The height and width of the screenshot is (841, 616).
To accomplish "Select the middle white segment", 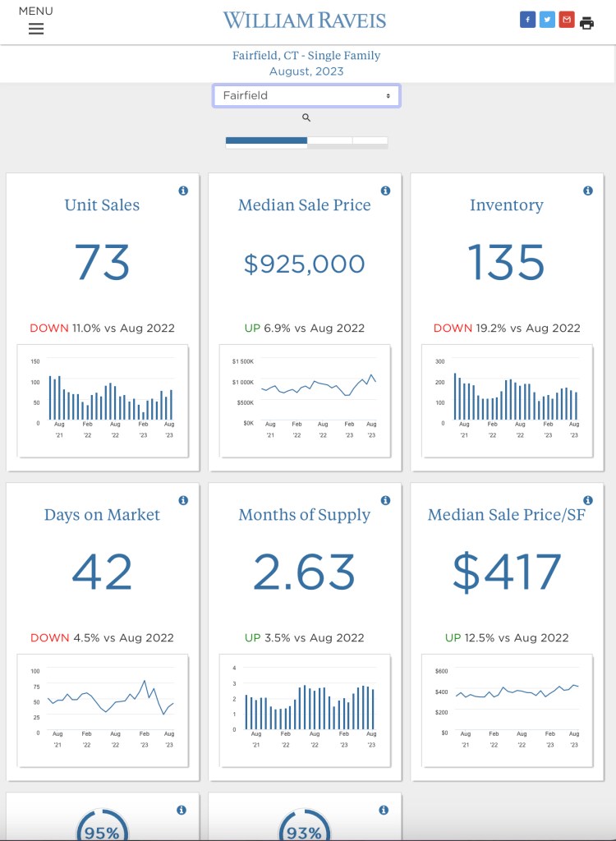I will pyautogui.click(x=329, y=140).
